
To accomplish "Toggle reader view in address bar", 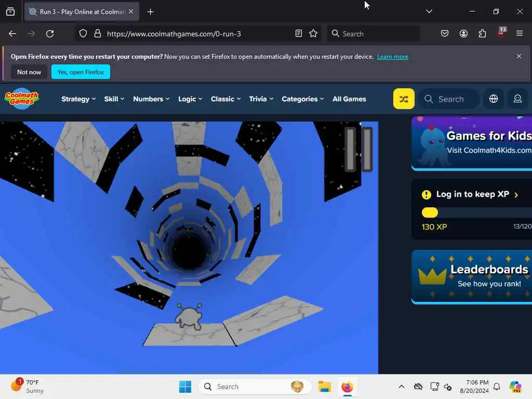I will 299,34.
